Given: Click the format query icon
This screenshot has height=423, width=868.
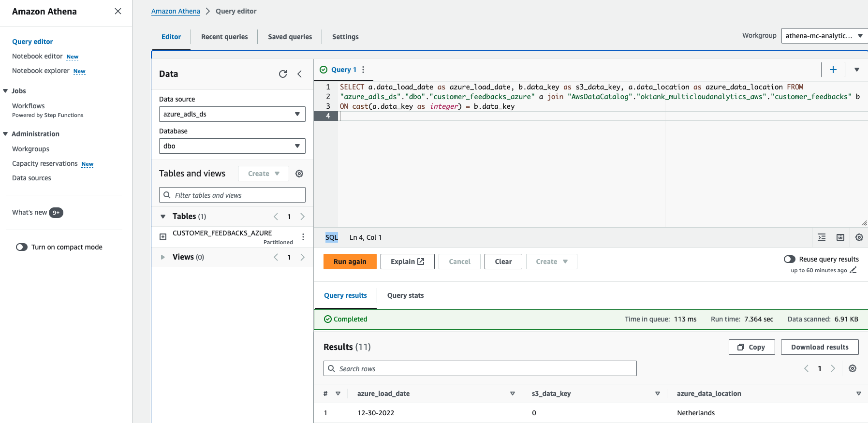Looking at the screenshot, I should pyautogui.click(x=822, y=237).
